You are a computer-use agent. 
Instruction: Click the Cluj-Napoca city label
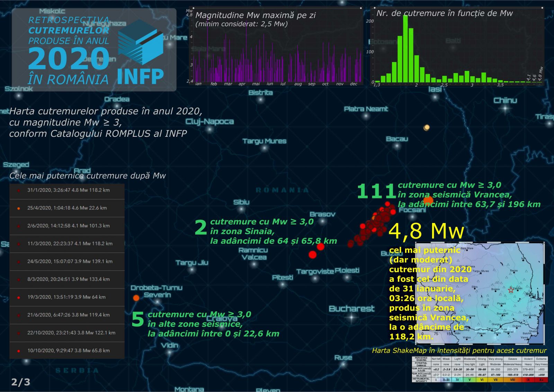click(209, 122)
